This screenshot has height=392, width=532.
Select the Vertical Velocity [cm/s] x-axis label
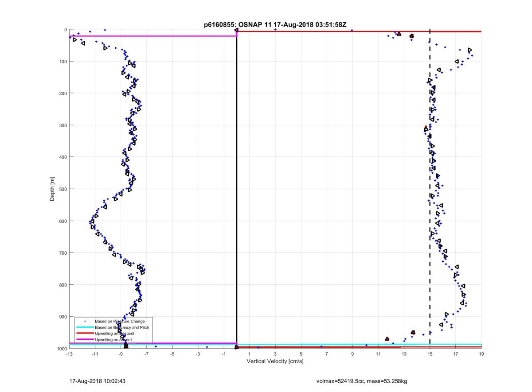click(x=275, y=361)
